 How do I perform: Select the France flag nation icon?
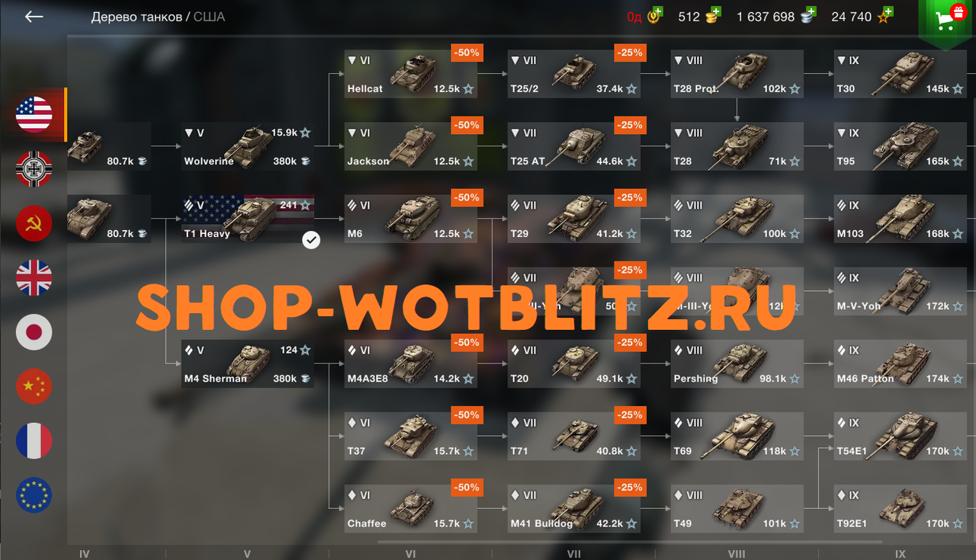34,440
